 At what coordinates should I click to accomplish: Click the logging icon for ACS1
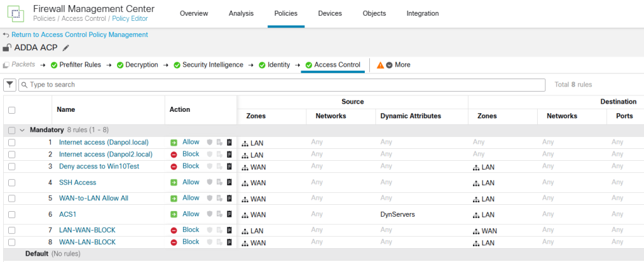coord(230,214)
